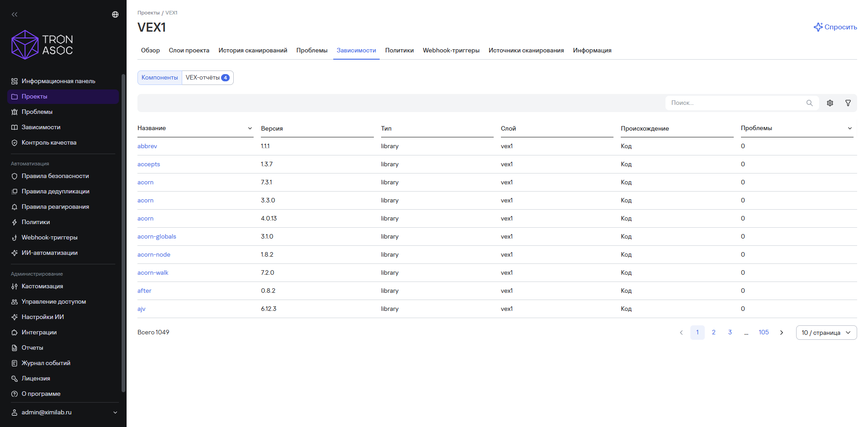Expand the Проблемы column sort dropdown
This screenshot has width=868, height=427.
click(x=850, y=128)
